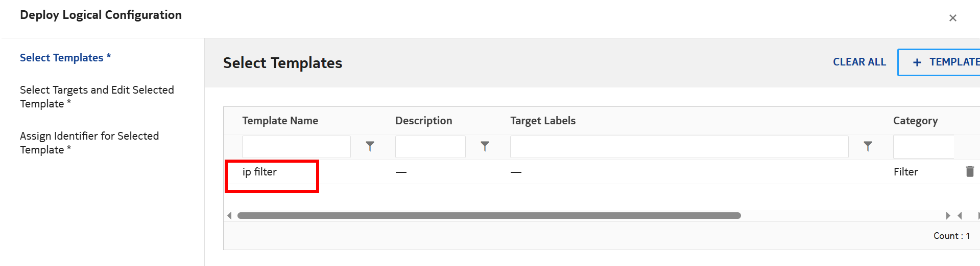Click the horizontal scrollbar thumb
The image size is (980, 266).
tap(489, 215)
